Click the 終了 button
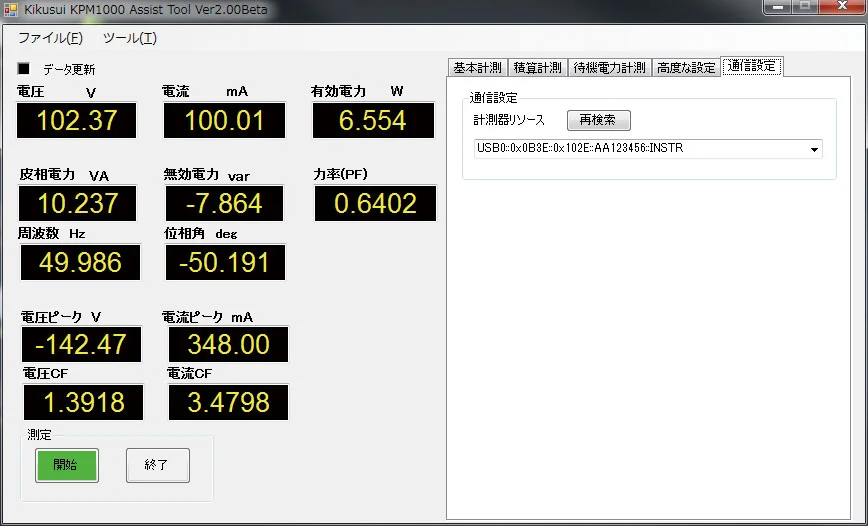The width and height of the screenshot is (868, 526). point(158,465)
